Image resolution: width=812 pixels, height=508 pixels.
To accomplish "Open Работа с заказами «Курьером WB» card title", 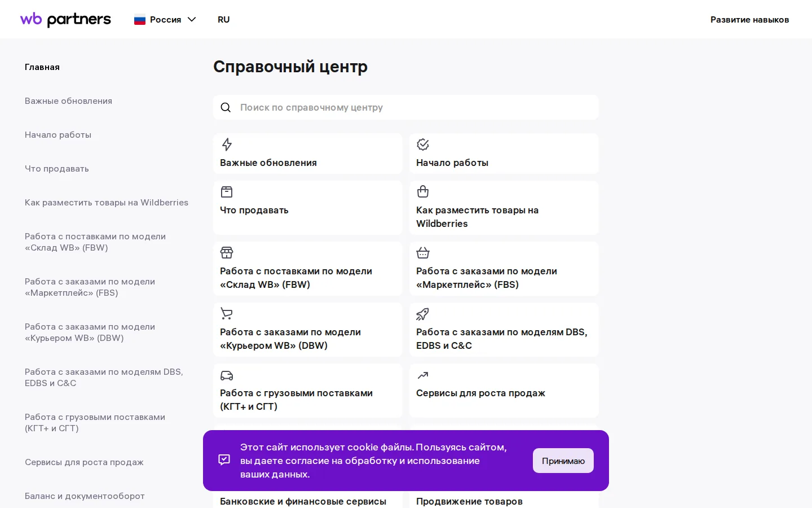I will tap(290, 339).
